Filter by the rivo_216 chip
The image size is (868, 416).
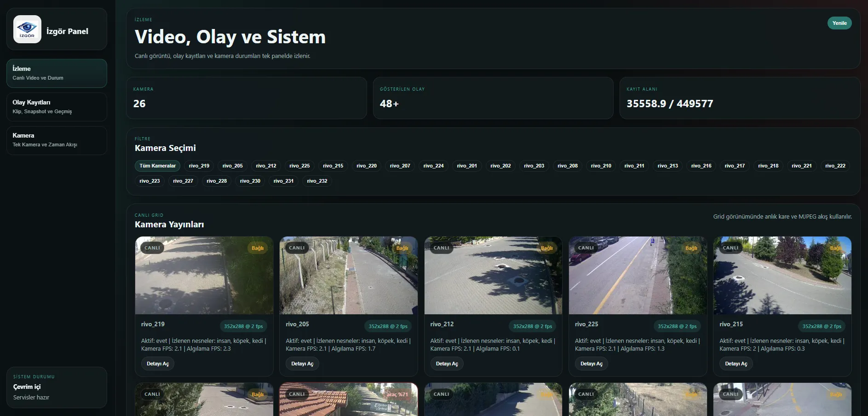(x=701, y=166)
